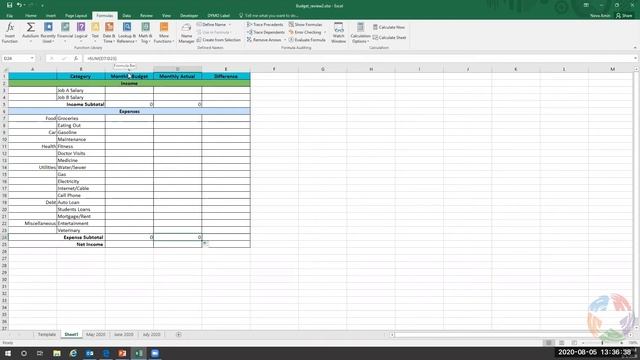Select the Monthly Actual header cell

178,76
